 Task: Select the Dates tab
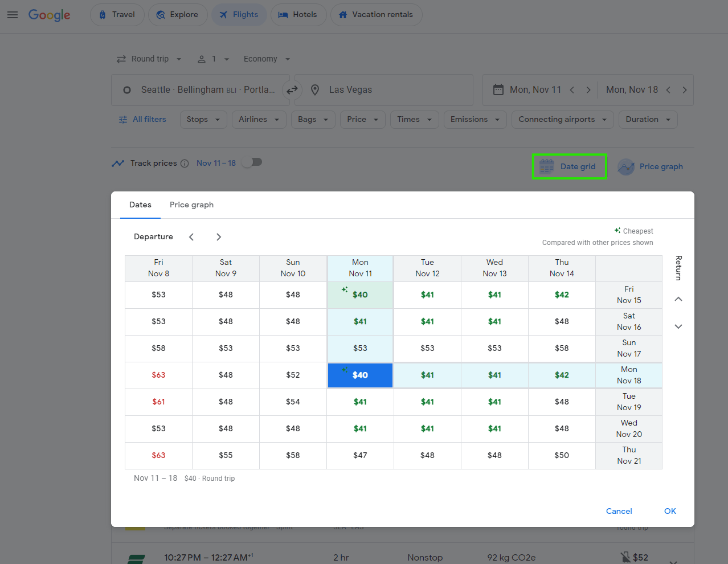point(140,205)
